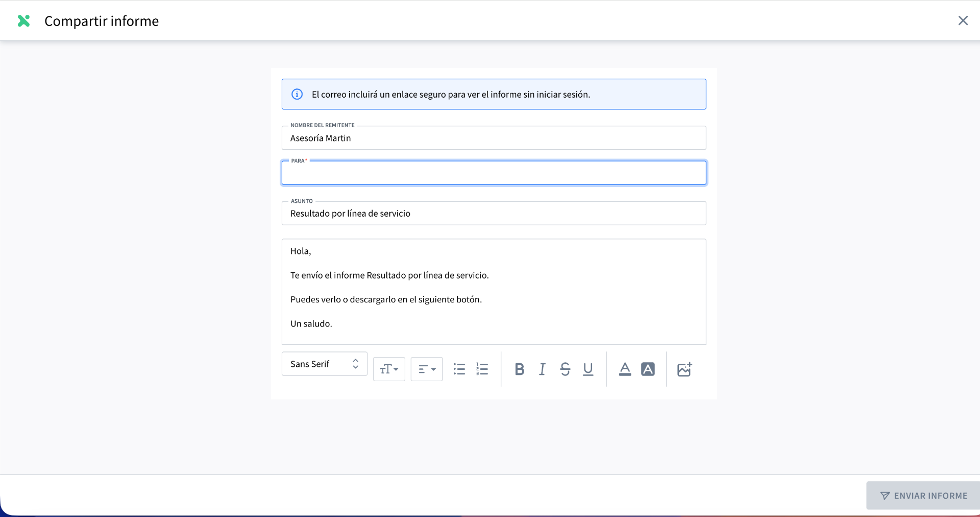
Task: Click the green app logo icon
Action: [23, 21]
